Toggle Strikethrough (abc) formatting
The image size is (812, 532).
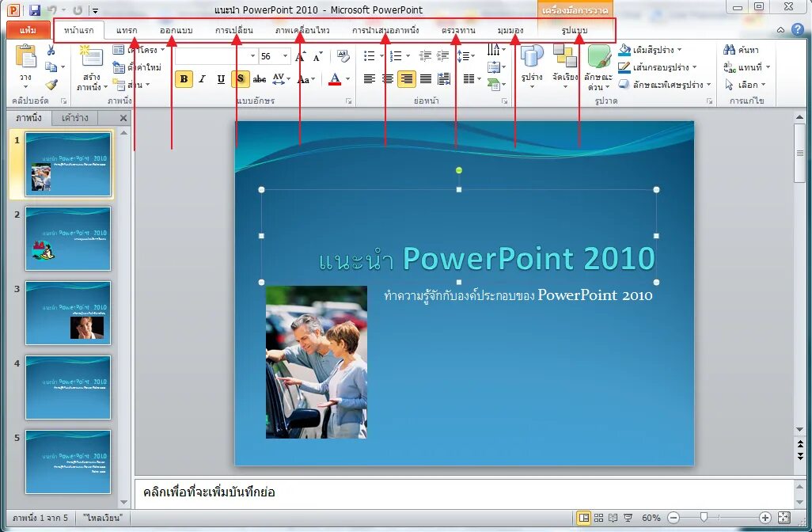[x=260, y=78]
